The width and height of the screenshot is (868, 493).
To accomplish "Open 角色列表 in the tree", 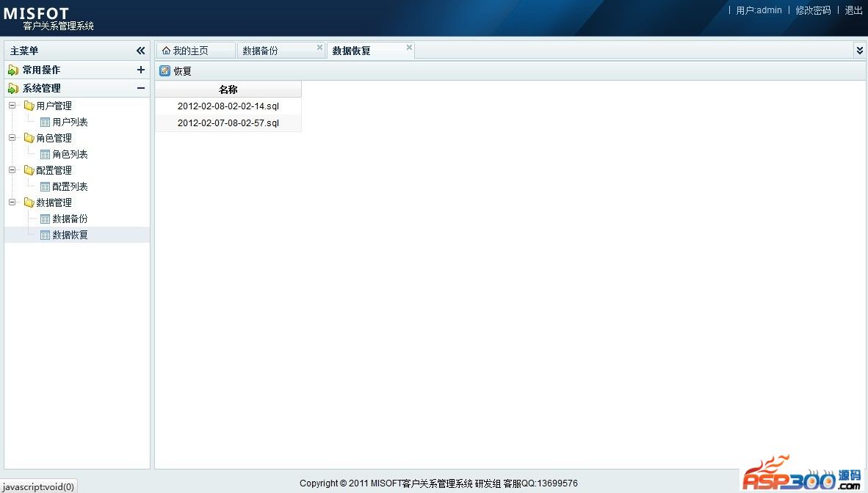I will [70, 154].
